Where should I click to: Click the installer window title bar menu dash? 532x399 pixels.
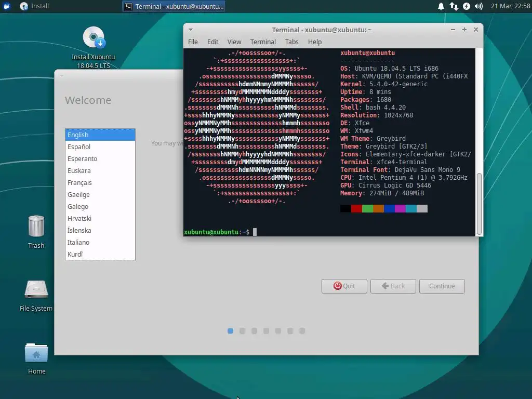point(62,75)
